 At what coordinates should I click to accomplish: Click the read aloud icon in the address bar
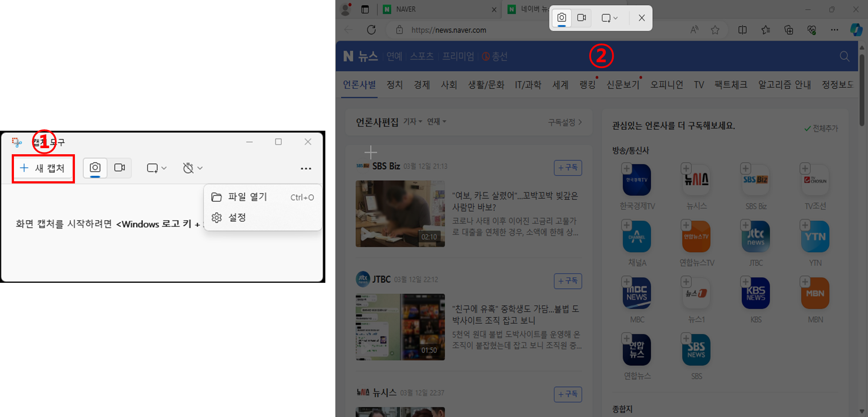(x=694, y=30)
